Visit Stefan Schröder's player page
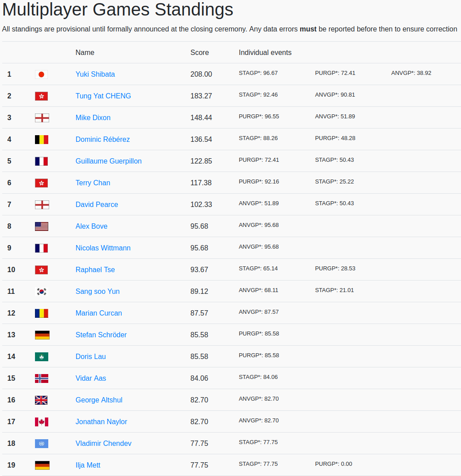The image size is (461, 476). (x=101, y=335)
